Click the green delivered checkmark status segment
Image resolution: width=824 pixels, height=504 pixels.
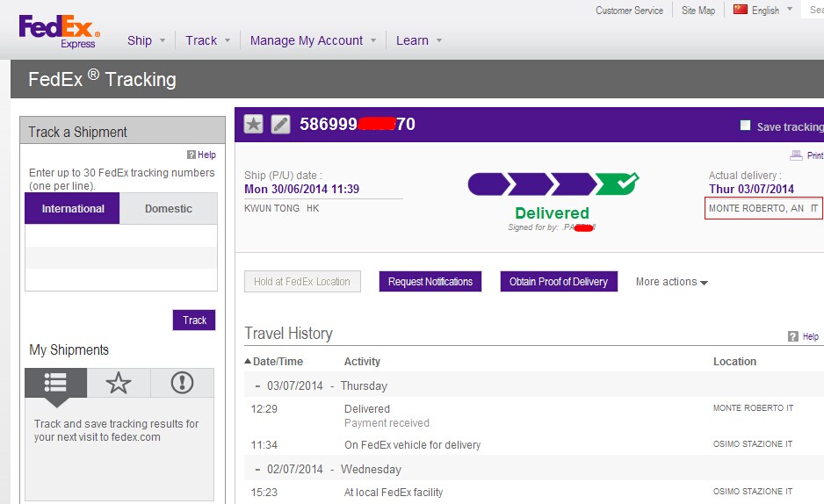[618, 184]
